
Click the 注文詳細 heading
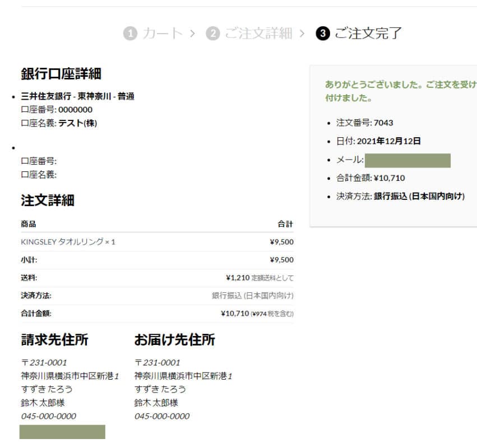click(47, 200)
